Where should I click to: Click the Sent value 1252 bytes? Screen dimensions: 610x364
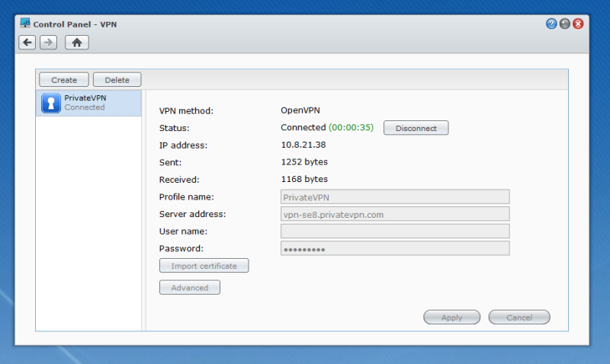pyautogui.click(x=304, y=162)
